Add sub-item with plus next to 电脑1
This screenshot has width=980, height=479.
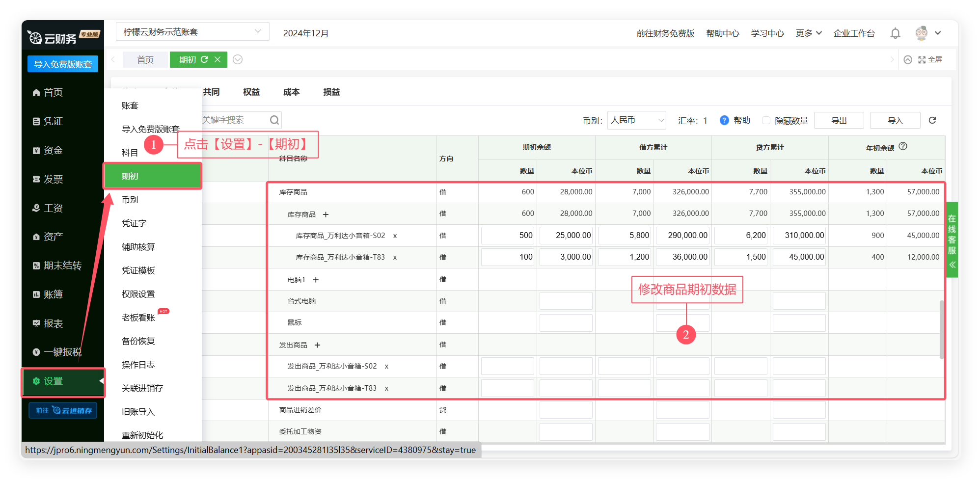click(x=316, y=280)
